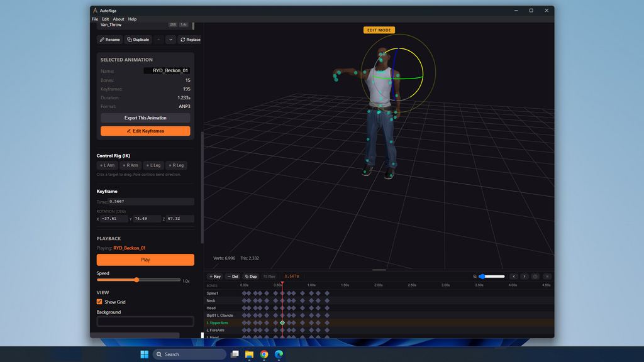The width and height of the screenshot is (644, 362).
Task: Duplicate the selected animation
Action: [x=138, y=40]
